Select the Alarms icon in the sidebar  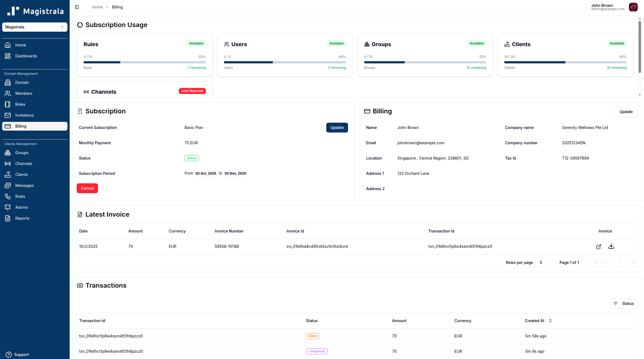point(8,207)
